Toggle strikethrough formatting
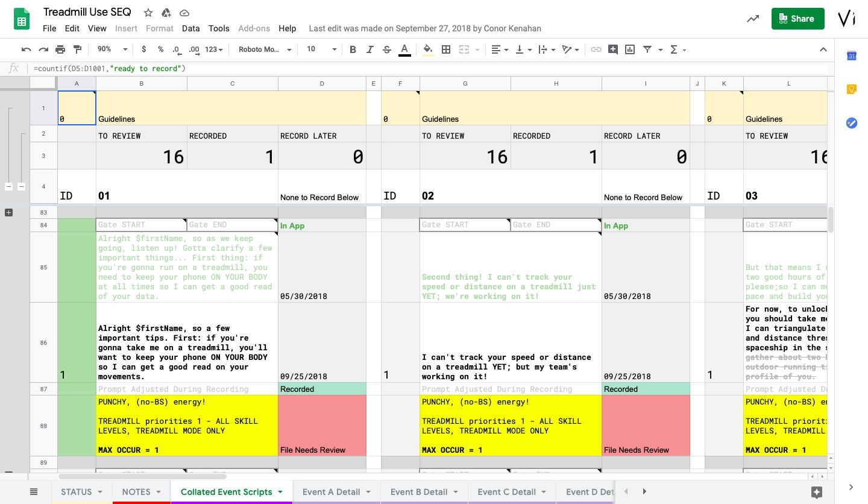 tap(387, 49)
